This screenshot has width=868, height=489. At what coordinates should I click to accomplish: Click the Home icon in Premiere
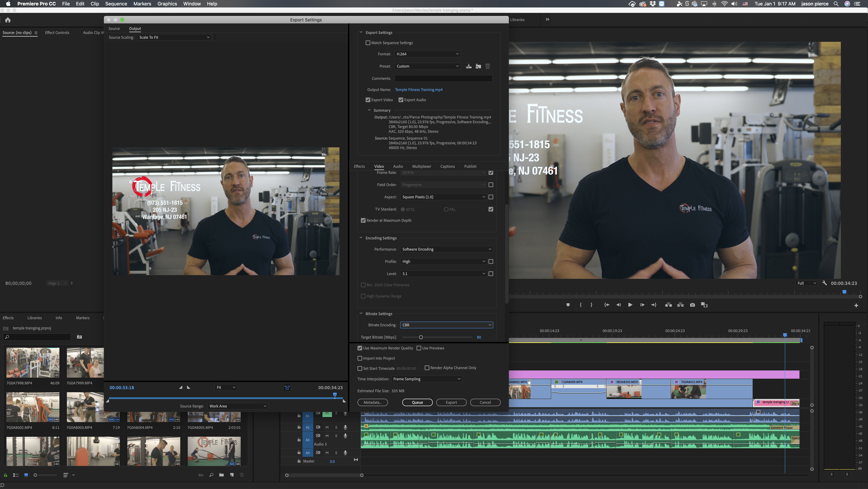coord(8,20)
